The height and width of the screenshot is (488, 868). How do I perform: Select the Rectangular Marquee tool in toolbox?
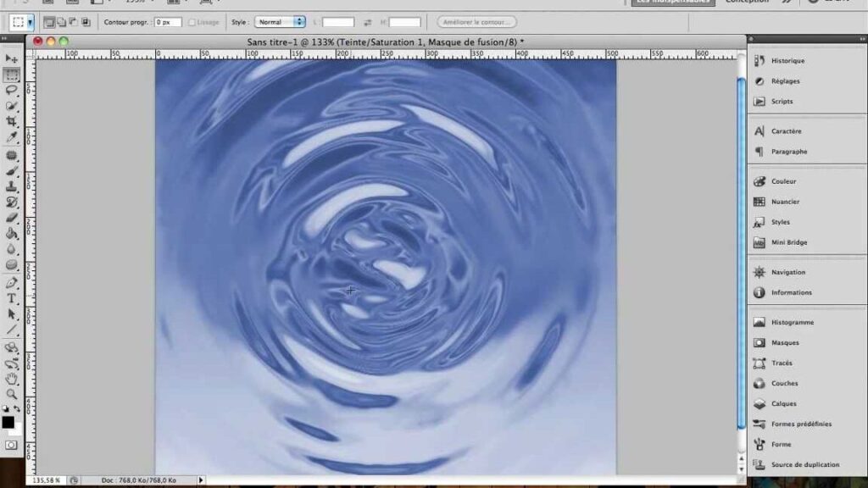pos(11,75)
